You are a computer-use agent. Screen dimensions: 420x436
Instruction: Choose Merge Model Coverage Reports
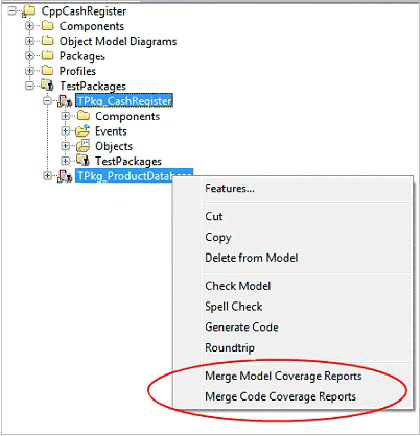(x=283, y=376)
